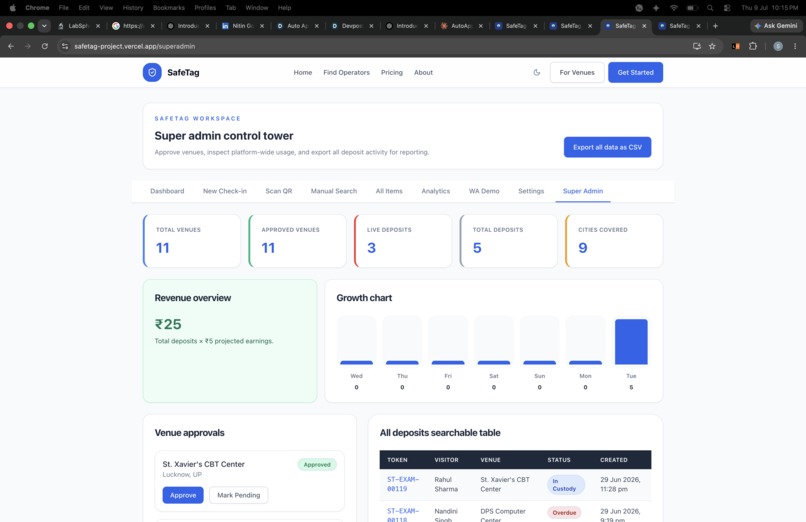Click the Cities Covered stat card
Screen dimensions: 806x522
tap(614, 241)
